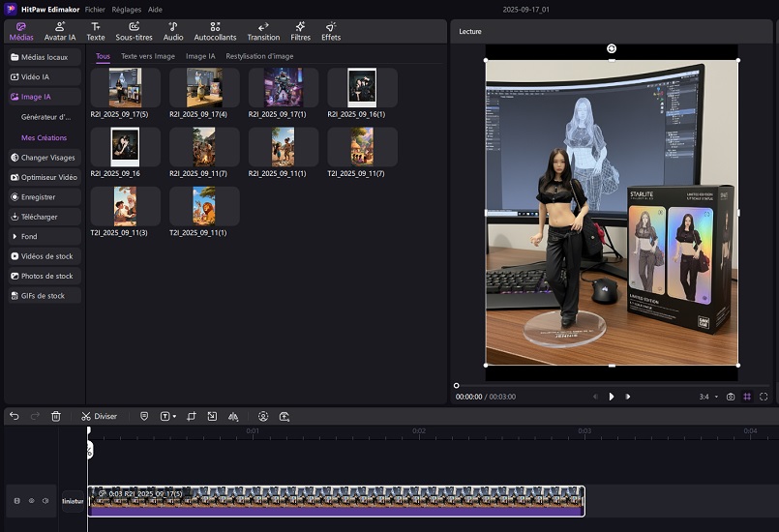
Task: Step to next frame in preview
Action: point(628,397)
